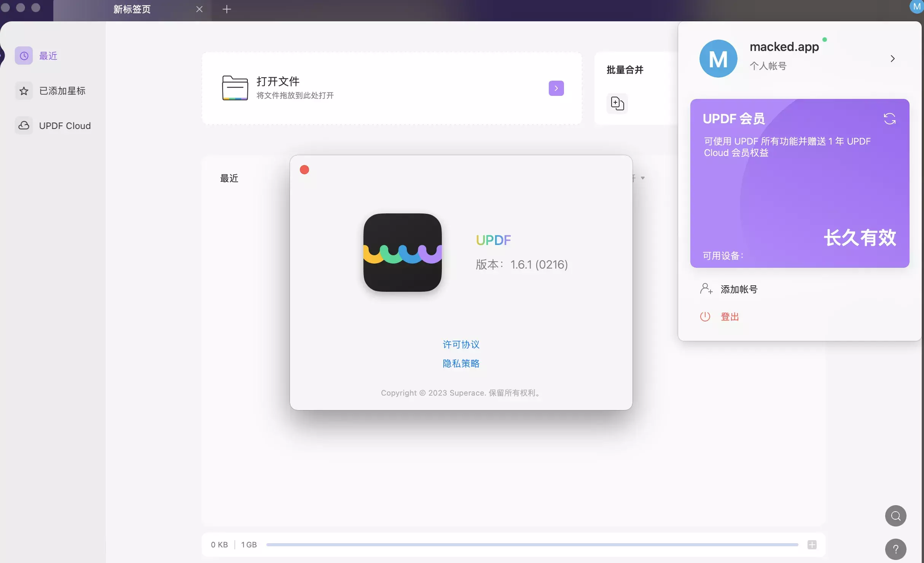
Task: Click the magnifier search button
Action: 895,516
